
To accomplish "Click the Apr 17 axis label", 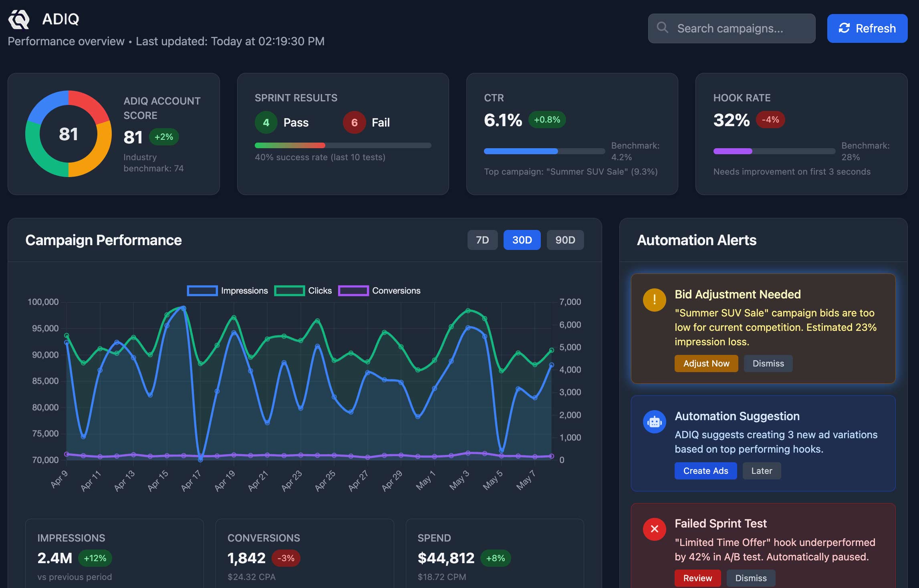I will click(190, 480).
